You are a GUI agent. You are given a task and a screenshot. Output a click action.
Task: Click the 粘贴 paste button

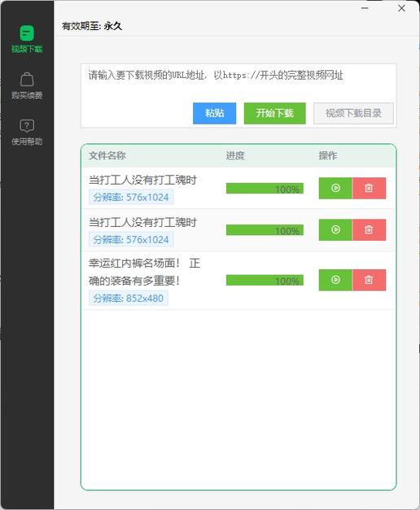tap(214, 113)
